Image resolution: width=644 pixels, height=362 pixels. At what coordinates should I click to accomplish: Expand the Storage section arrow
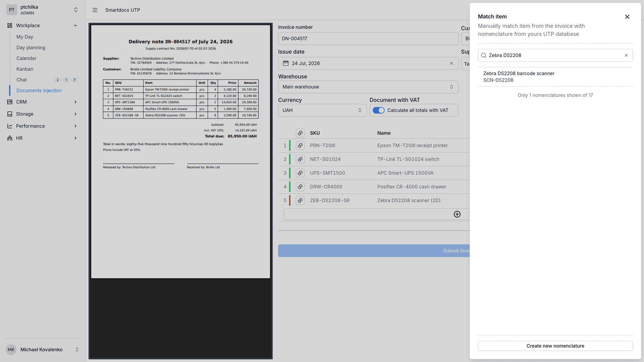[x=75, y=114]
